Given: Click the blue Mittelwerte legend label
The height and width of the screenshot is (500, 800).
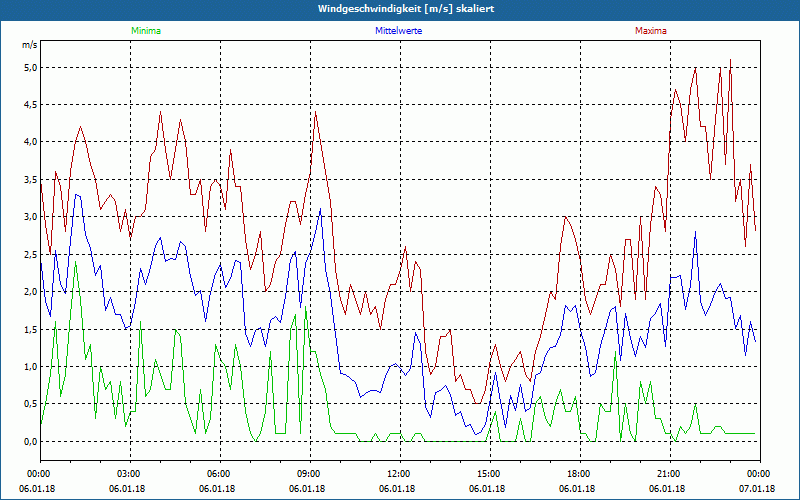Looking at the screenshot, I should tap(398, 31).
